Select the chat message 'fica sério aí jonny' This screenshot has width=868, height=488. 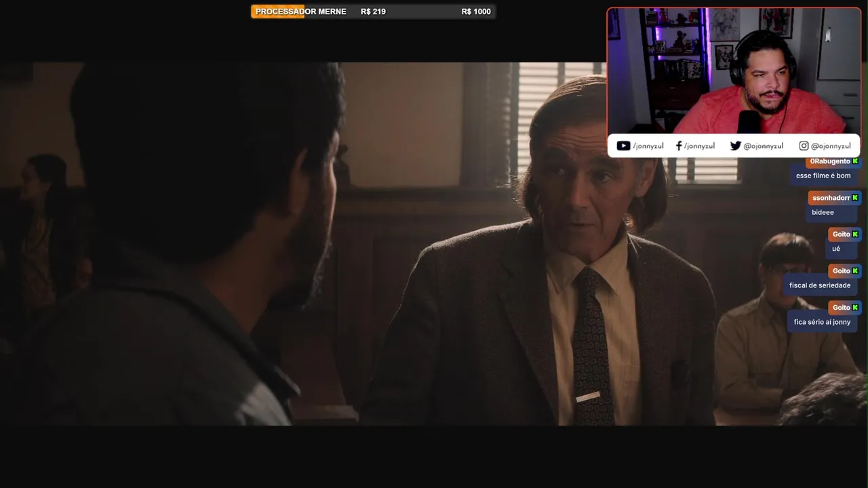tap(822, 322)
